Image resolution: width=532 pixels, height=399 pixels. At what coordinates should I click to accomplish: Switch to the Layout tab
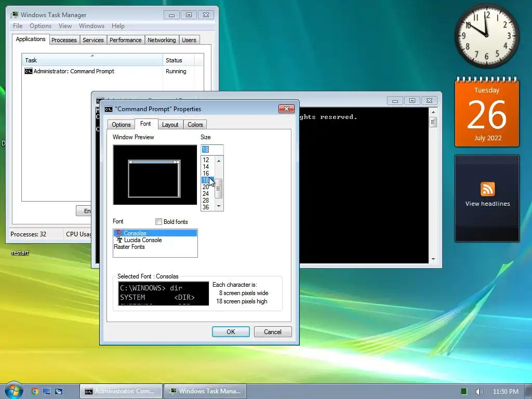point(170,125)
